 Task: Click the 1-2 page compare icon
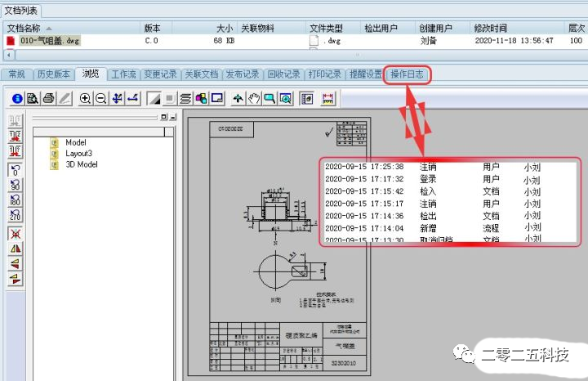[x=15, y=136]
